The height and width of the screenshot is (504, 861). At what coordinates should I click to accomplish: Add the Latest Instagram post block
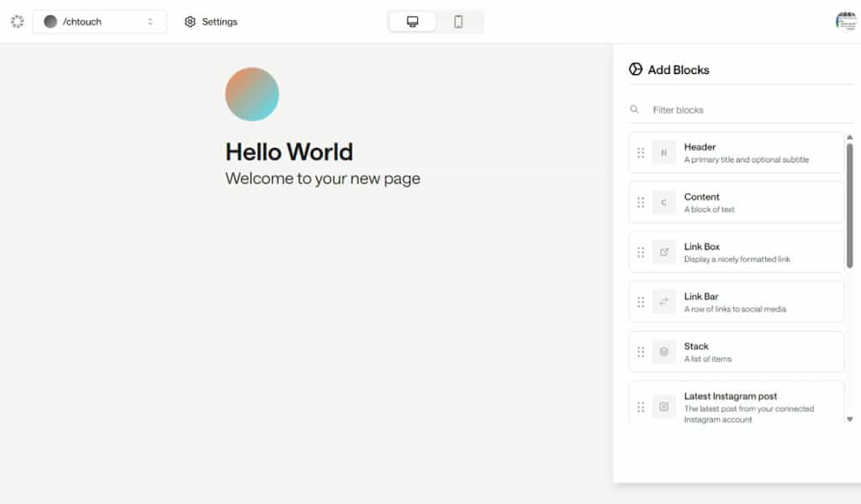click(736, 403)
